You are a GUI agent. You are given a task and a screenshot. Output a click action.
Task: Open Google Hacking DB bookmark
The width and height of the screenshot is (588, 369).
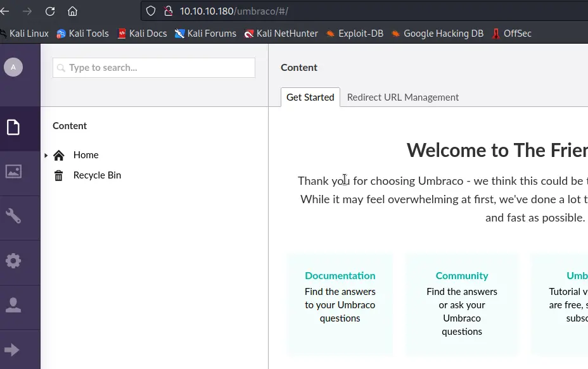pos(437,34)
